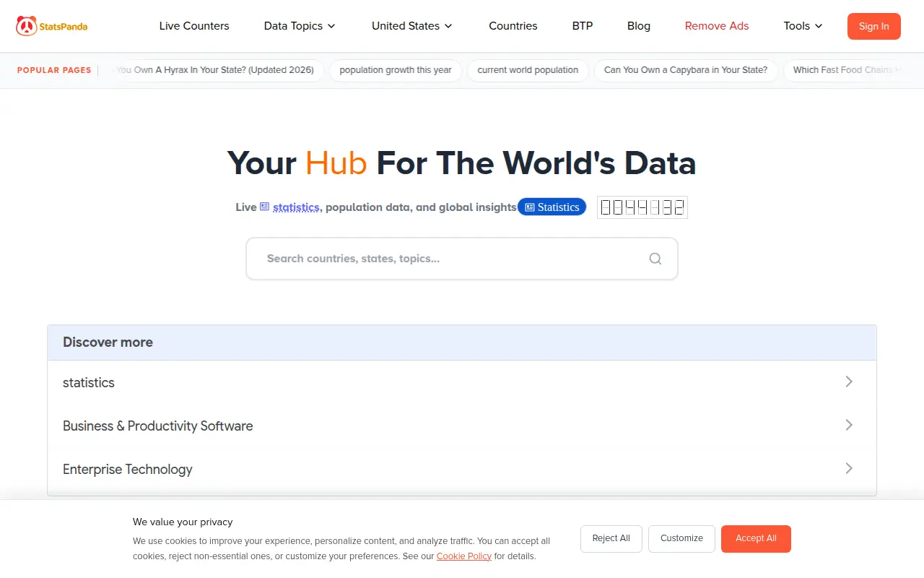Click the underlined statistics link in tagline
This screenshot has height=578, width=924.
pos(296,207)
